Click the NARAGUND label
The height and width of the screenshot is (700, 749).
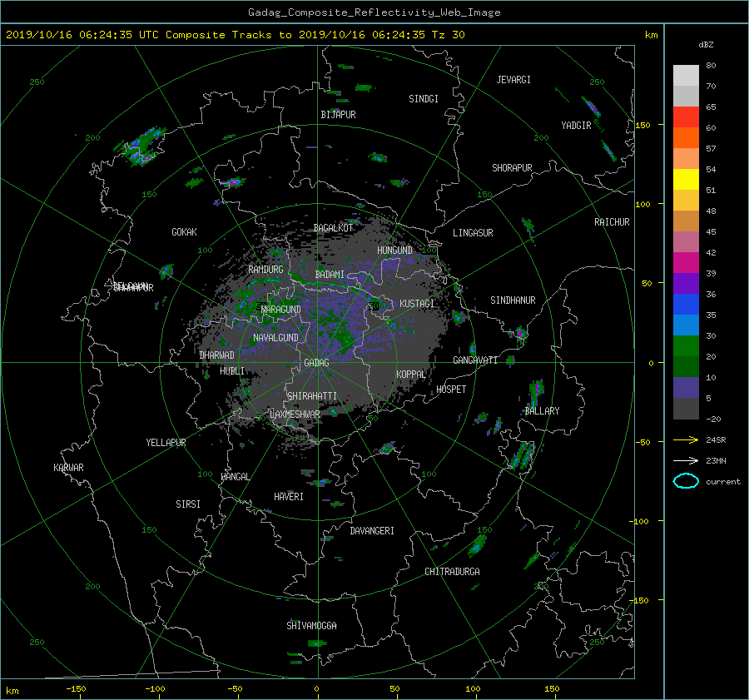coord(281,310)
